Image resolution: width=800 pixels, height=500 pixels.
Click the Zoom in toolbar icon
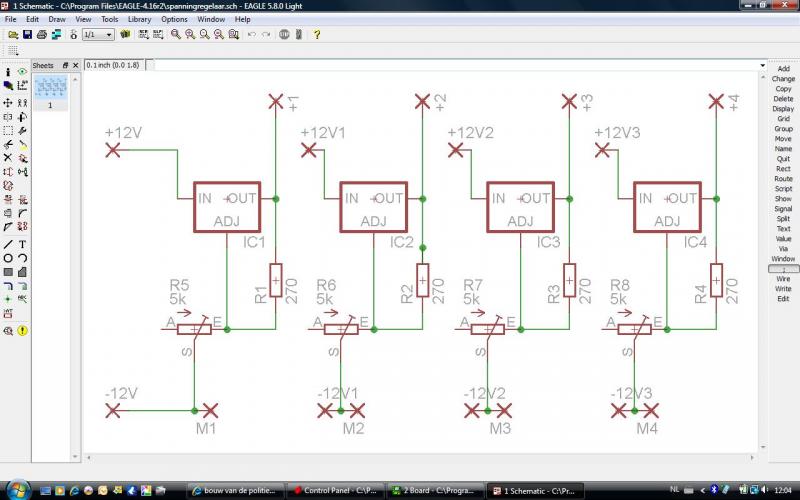pos(190,34)
